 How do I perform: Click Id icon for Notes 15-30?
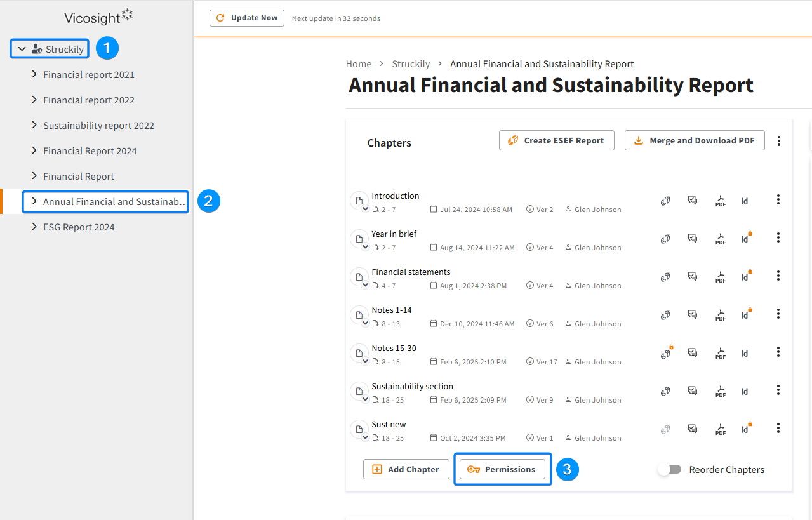(744, 354)
